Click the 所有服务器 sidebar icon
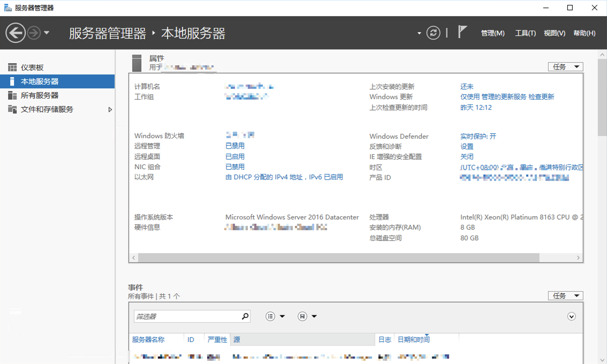Viewport: 607px width, 364px height. tap(12, 95)
